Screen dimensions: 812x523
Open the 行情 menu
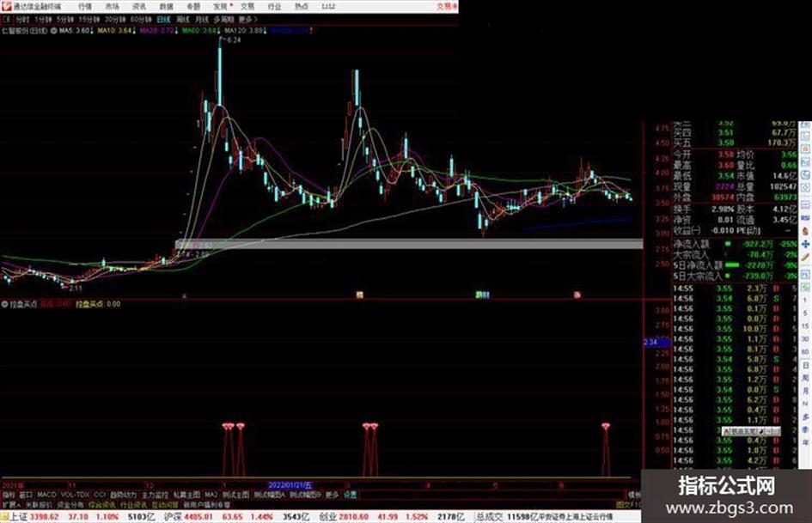85,6
